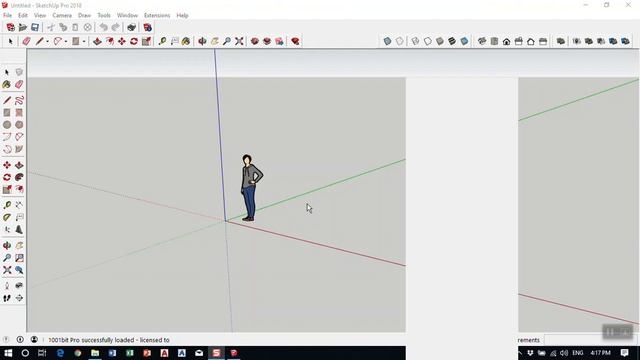Switch to Shaded face style
The width and height of the screenshot is (640, 360).
(x=440, y=41)
